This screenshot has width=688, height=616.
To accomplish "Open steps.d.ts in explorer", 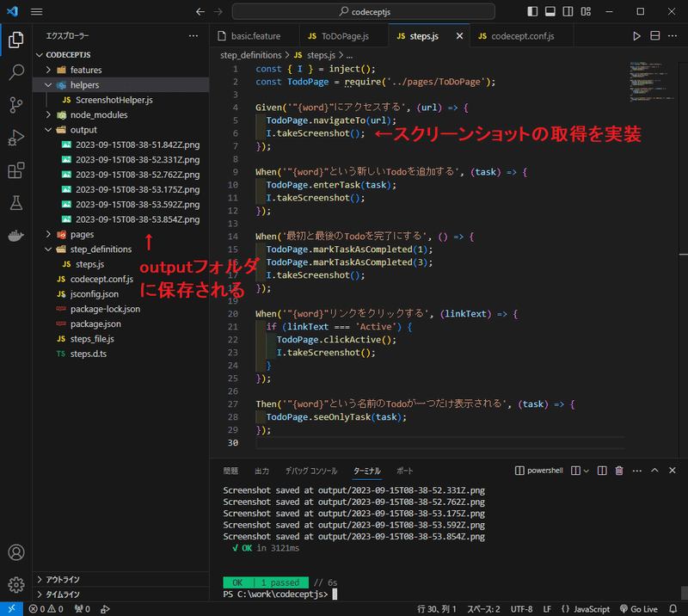I will (x=120, y=354).
